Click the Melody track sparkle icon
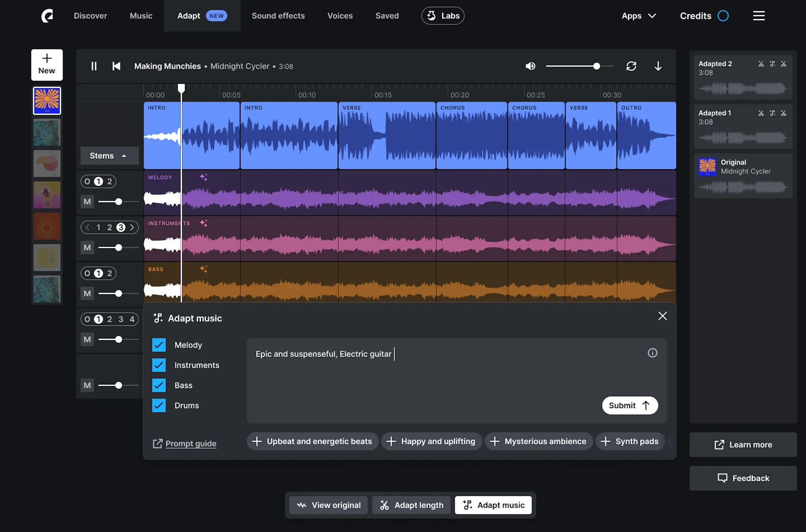Image resolution: width=806 pixels, height=532 pixels. point(204,178)
